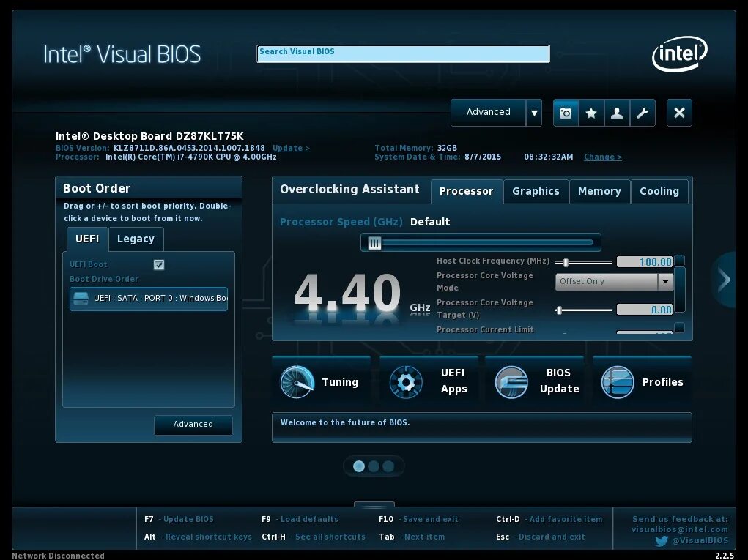Open settings with the wrench icon
The width and height of the screenshot is (748, 560).
coord(643,113)
